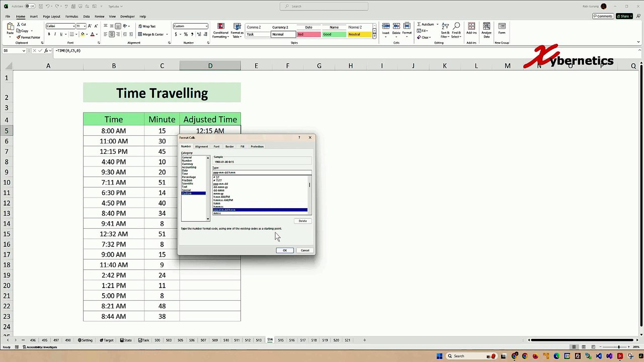Expand the Merge & Center dropdown arrow
644x362 pixels.
click(x=166, y=34)
